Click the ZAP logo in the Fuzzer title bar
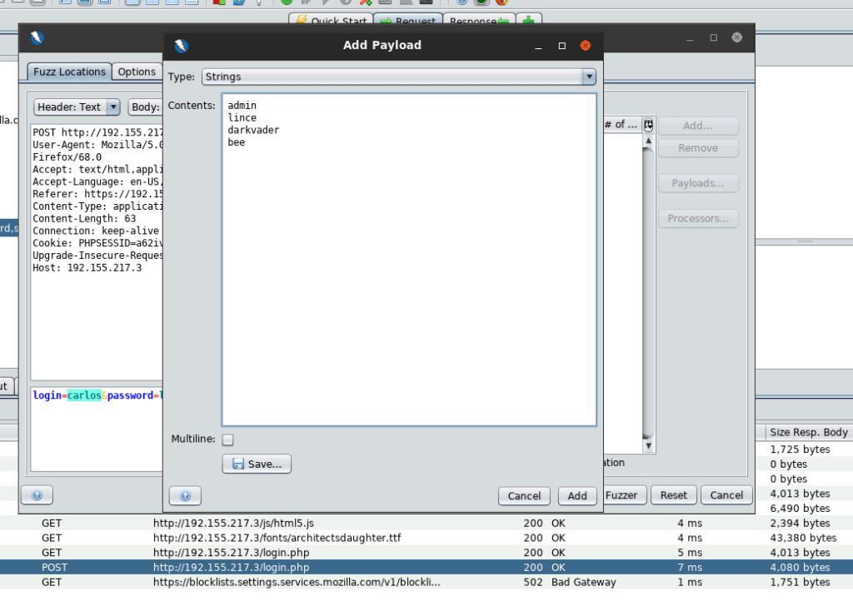Screen dimensions: 853x616 37,37
